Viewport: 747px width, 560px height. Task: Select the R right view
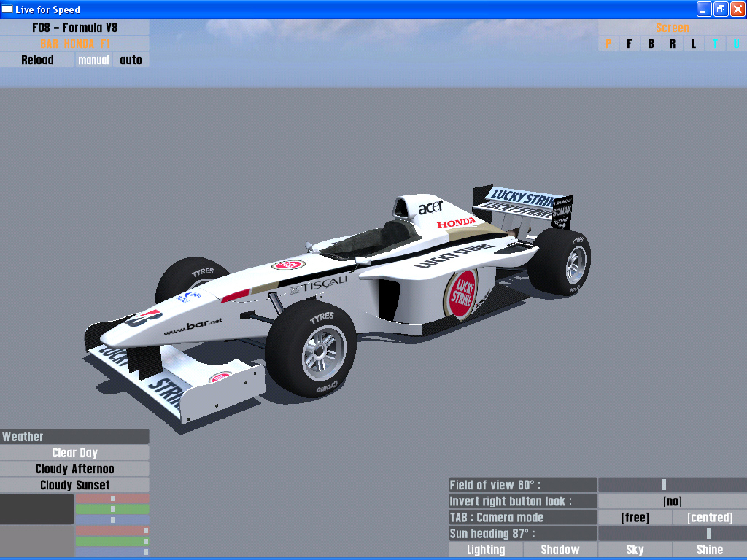[672, 44]
